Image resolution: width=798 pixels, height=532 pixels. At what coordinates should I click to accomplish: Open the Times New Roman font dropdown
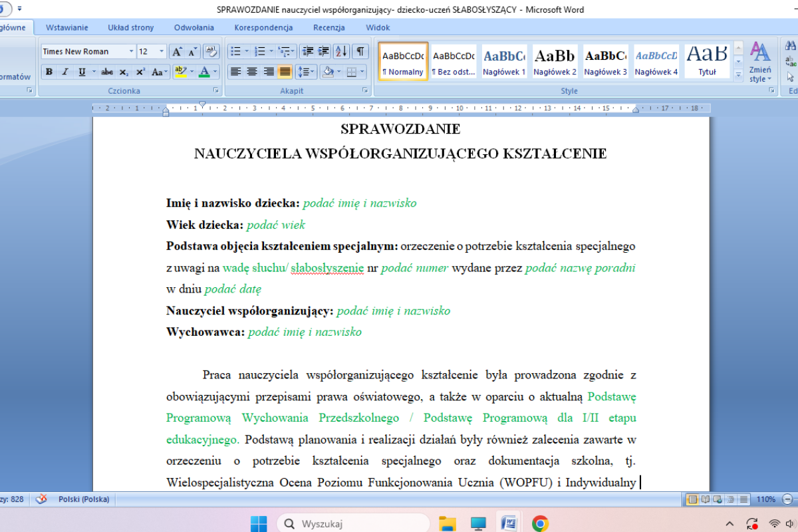coord(131,51)
